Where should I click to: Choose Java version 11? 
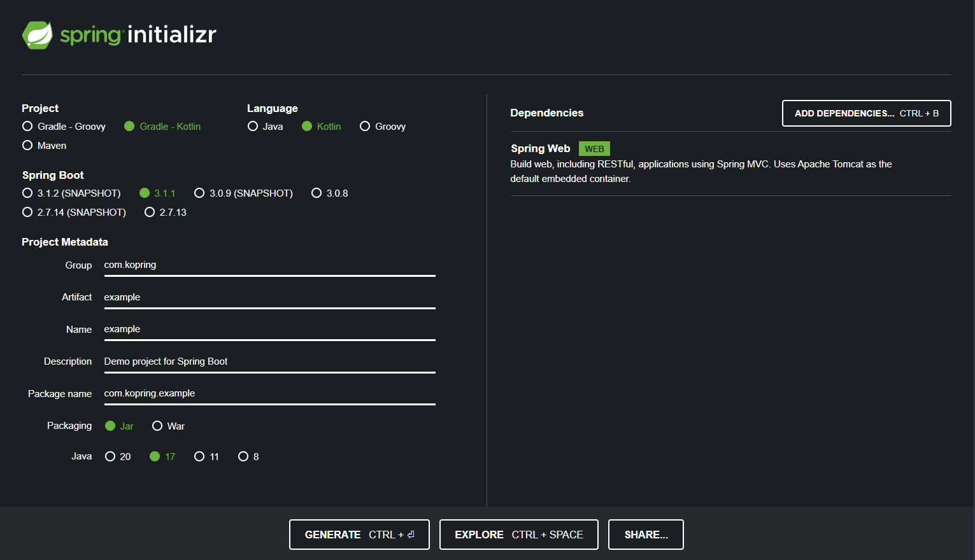[x=207, y=457]
